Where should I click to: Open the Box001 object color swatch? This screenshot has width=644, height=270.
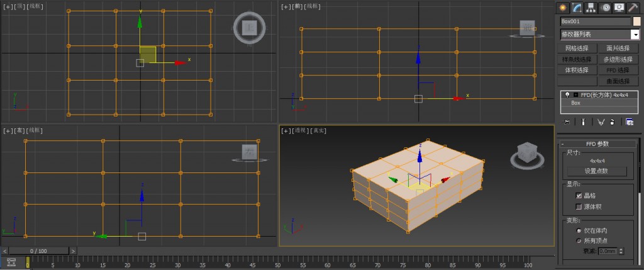pyautogui.click(x=636, y=21)
